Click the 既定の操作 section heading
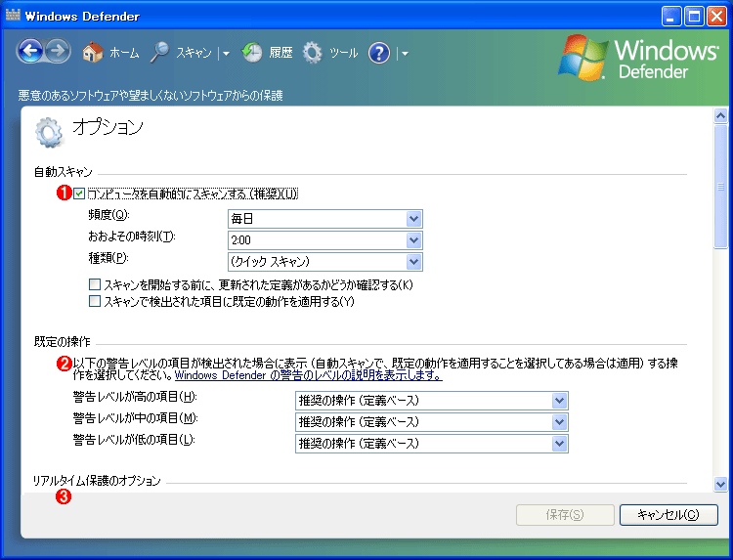733x560 pixels. [x=63, y=342]
